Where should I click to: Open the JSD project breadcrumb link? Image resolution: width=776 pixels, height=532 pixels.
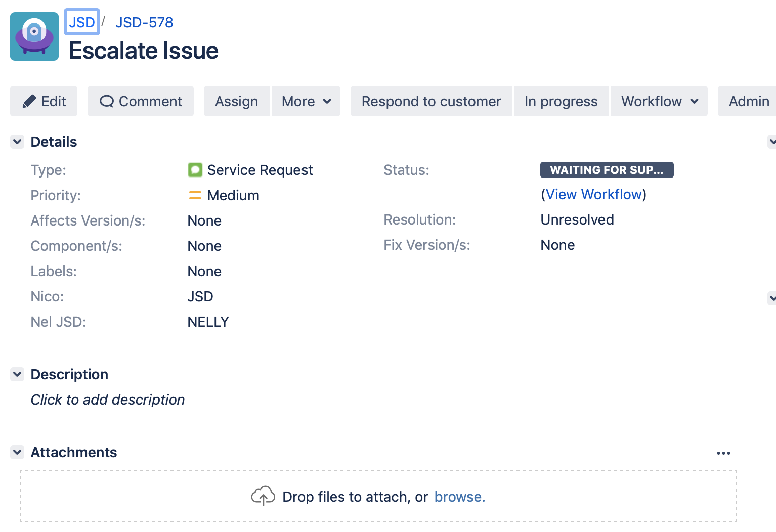click(82, 22)
